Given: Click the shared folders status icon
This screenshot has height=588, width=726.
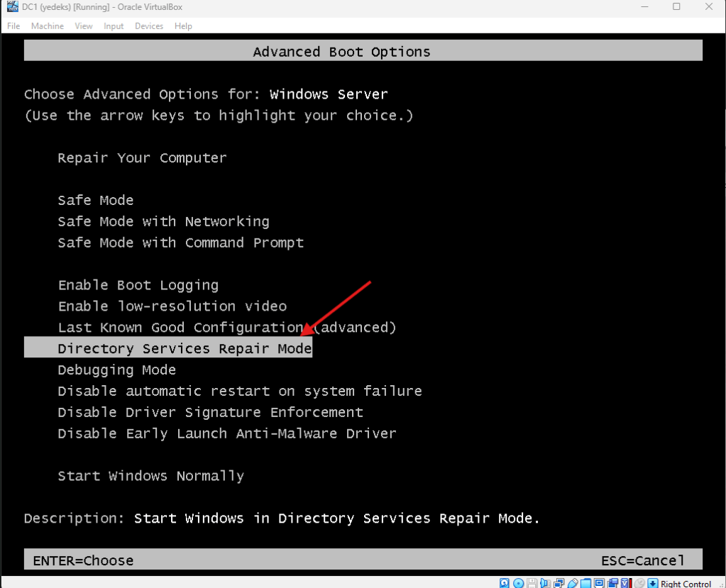Looking at the screenshot, I should (x=585, y=583).
